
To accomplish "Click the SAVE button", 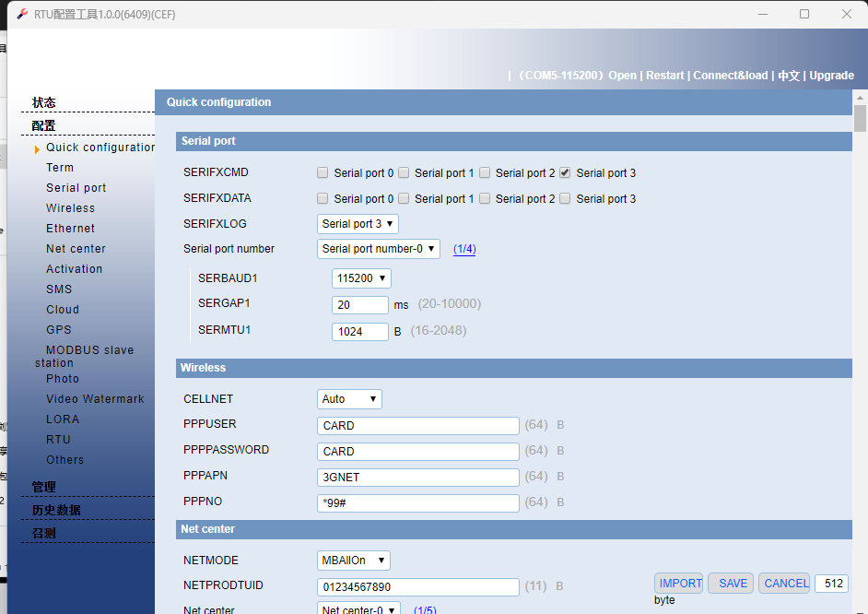I will [732, 583].
